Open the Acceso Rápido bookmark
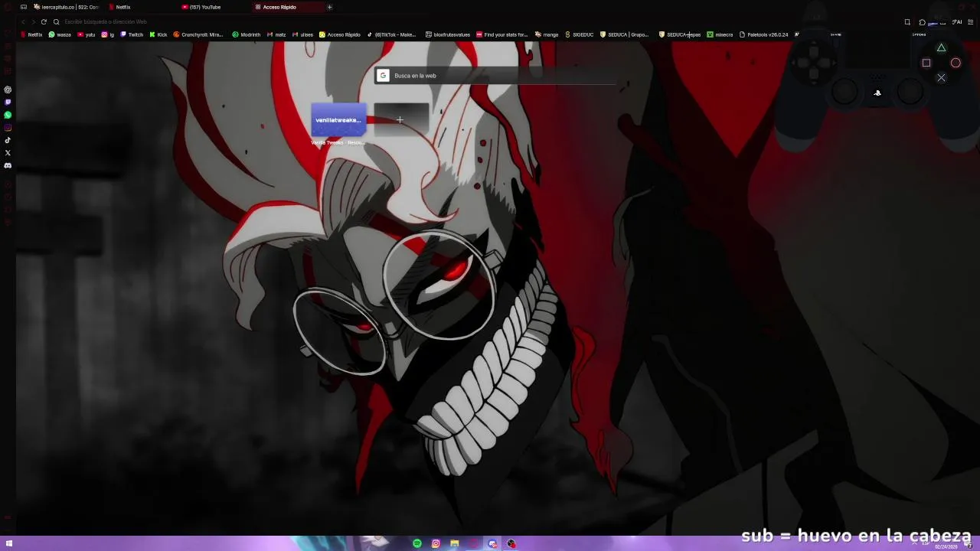The height and width of the screenshot is (551, 980). [x=340, y=34]
